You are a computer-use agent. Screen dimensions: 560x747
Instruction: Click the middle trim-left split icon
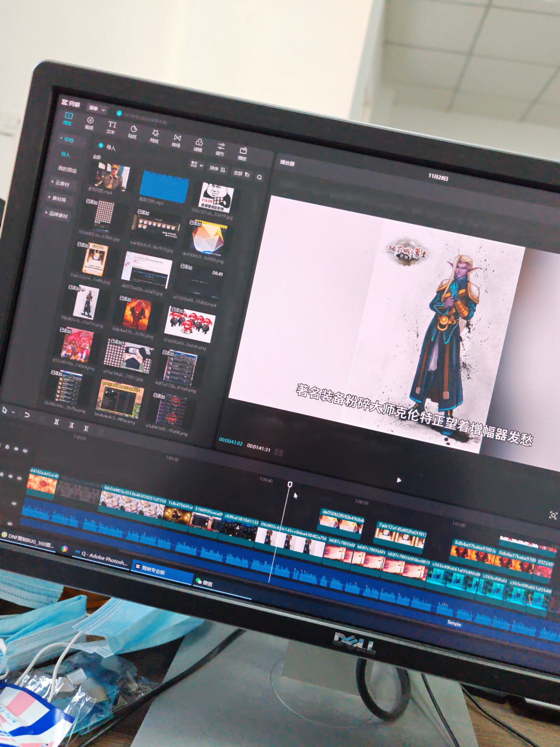coord(71,425)
